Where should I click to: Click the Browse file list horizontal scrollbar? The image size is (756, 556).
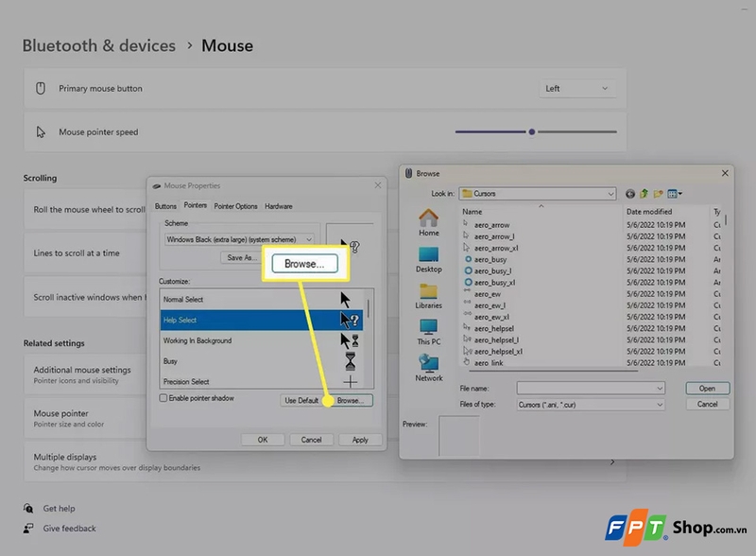pos(554,372)
